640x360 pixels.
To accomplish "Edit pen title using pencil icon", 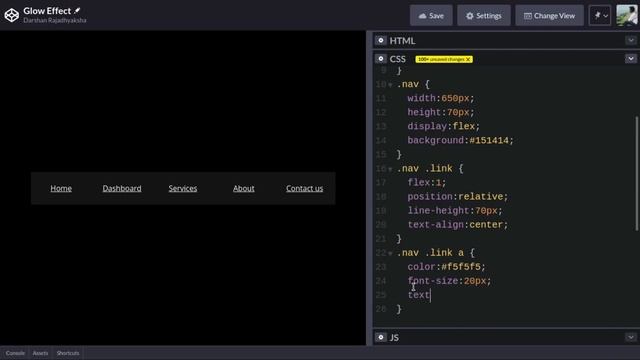I will pos(77,11).
